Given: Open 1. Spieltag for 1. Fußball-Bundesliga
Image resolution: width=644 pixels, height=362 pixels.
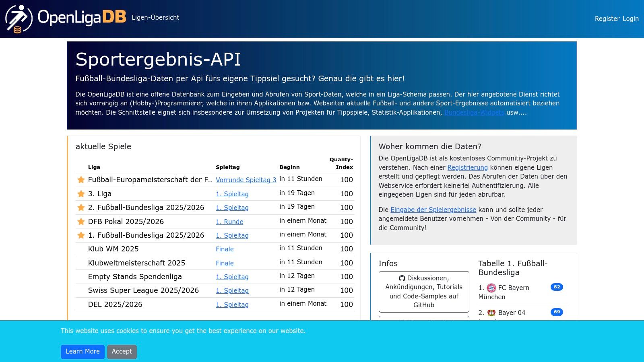Looking at the screenshot, I should (232, 236).
